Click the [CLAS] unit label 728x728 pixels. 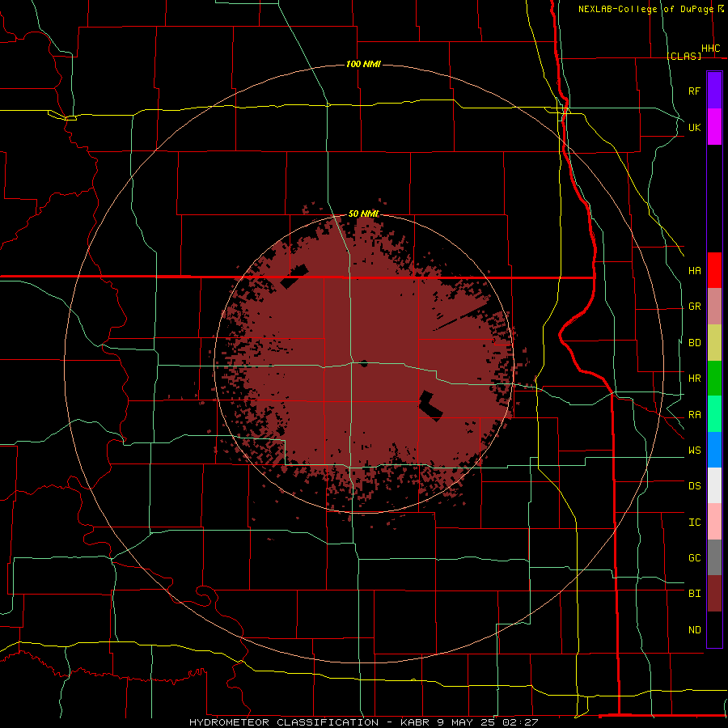tap(684, 56)
